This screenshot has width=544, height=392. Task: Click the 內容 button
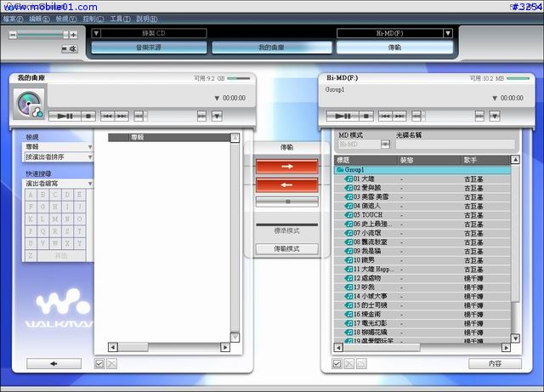click(495, 364)
